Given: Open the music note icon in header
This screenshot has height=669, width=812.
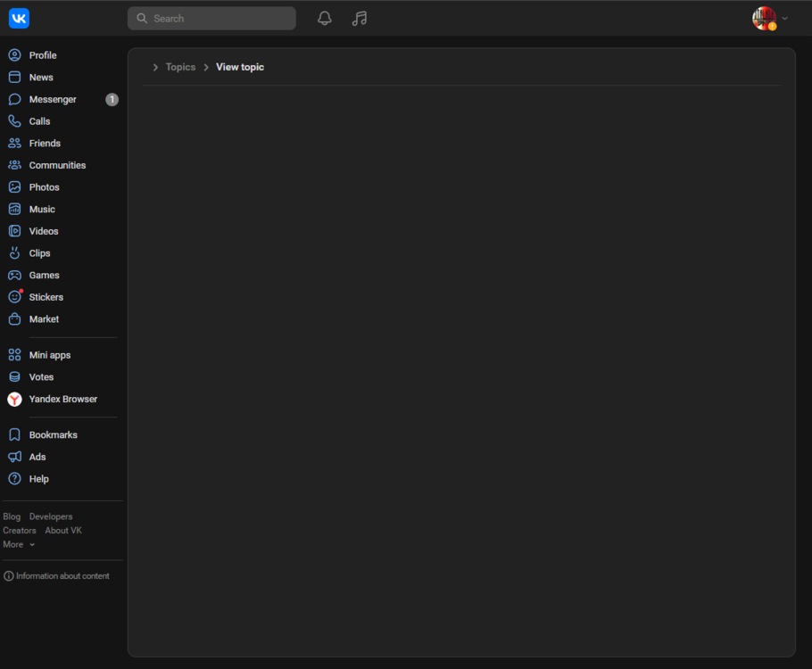Looking at the screenshot, I should click(360, 19).
